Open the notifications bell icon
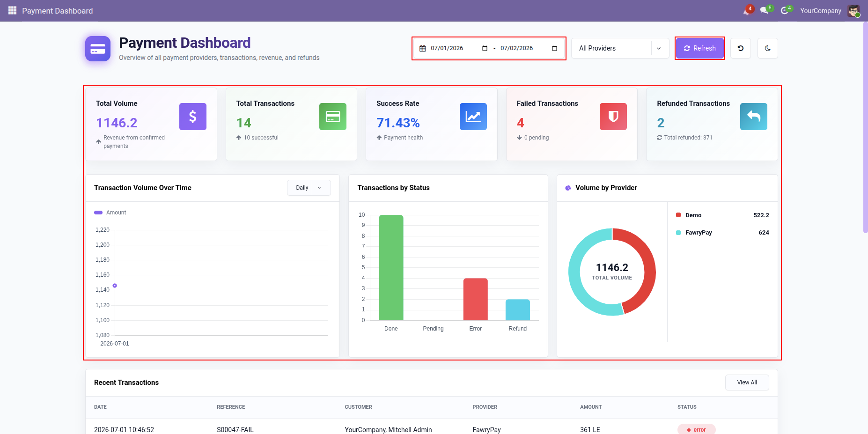 (x=747, y=10)
